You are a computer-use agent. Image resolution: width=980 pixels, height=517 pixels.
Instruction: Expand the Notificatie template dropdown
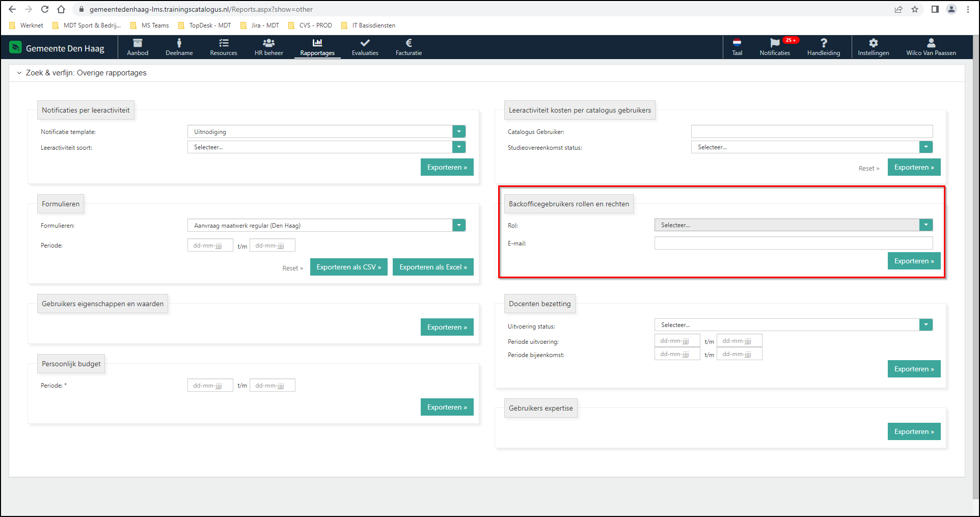click(459, 132)
